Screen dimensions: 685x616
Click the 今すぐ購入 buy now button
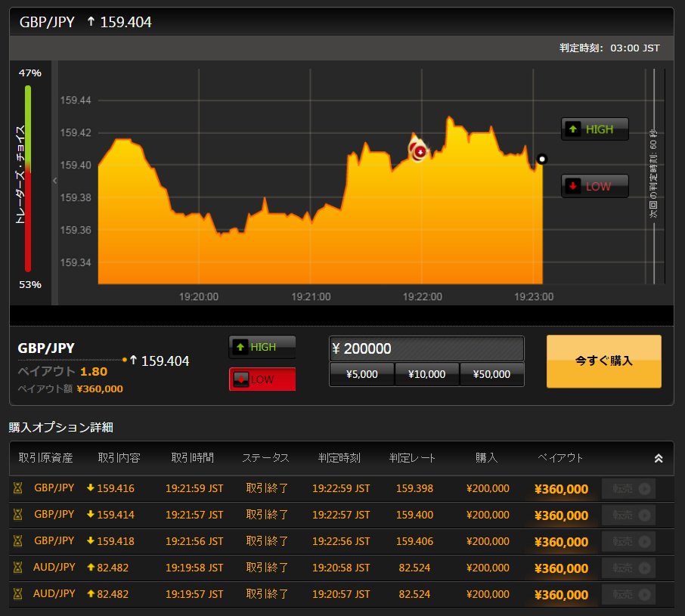pos(604,361)
